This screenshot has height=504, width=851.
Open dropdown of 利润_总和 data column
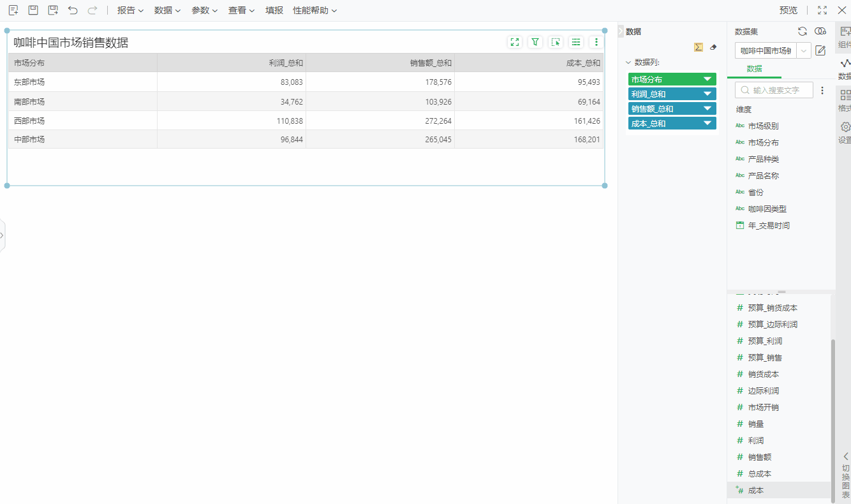click(x=707, y=94)
